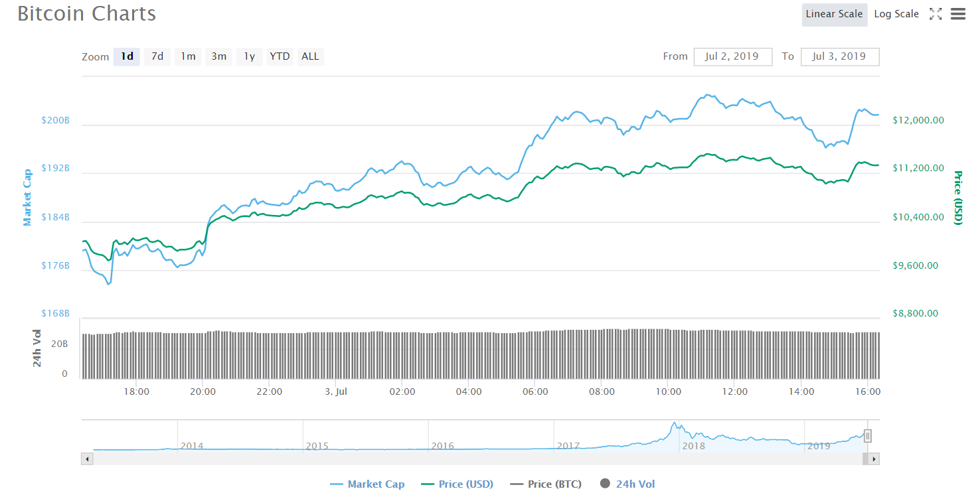Click the 08:00 time axis label
The height and width of the screenshot is (497, 980).
(602, 391)
